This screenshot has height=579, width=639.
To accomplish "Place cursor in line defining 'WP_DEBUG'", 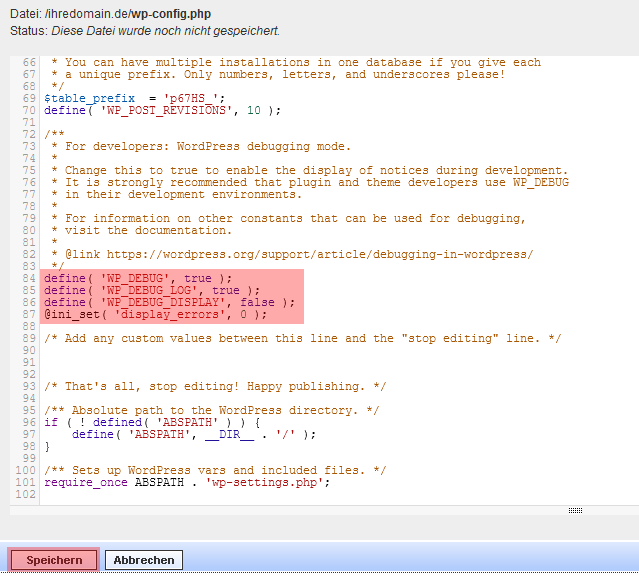I will click(x=138, y=278).
